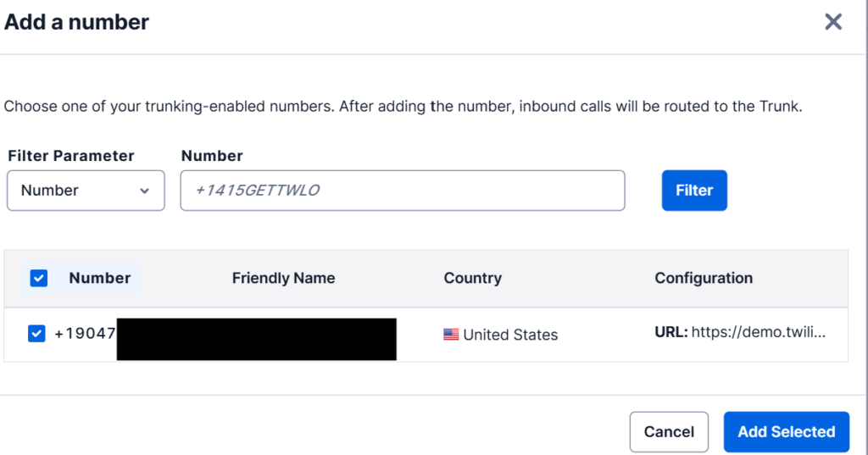Click the Filter Parameter label
868x455 pixels.
click(71, 156)
